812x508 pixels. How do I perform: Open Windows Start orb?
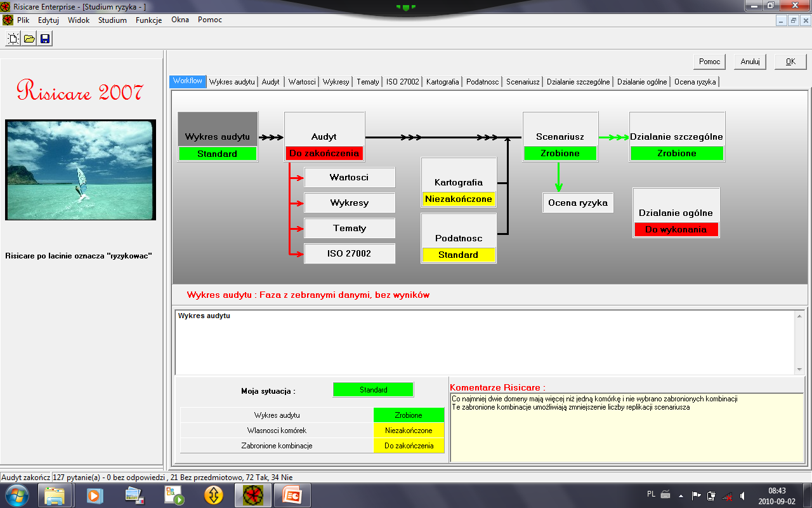(16, 495)
